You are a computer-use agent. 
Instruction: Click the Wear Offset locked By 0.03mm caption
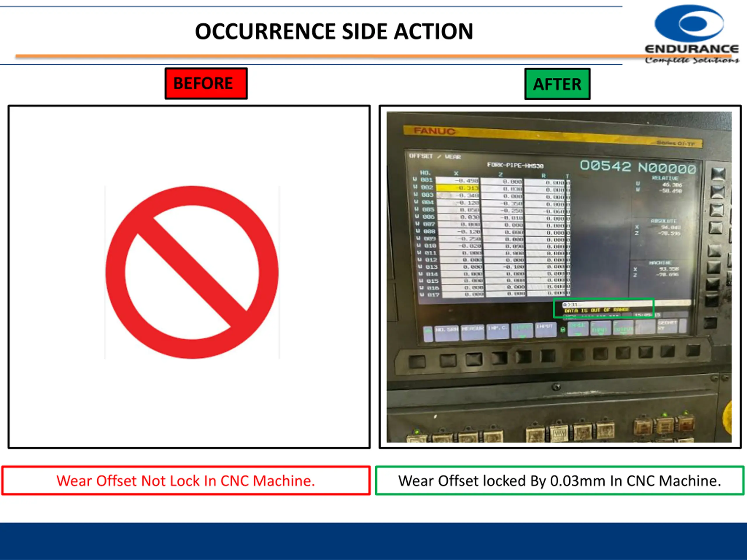(560, 481)
